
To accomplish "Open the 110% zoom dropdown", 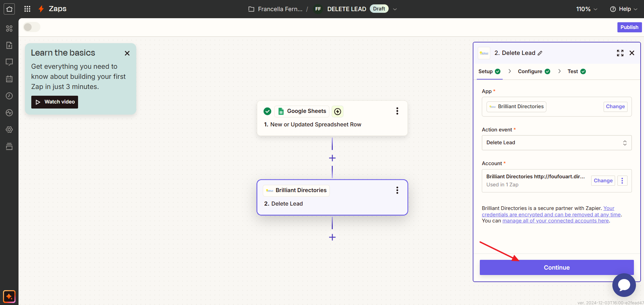I will (586, 9).
